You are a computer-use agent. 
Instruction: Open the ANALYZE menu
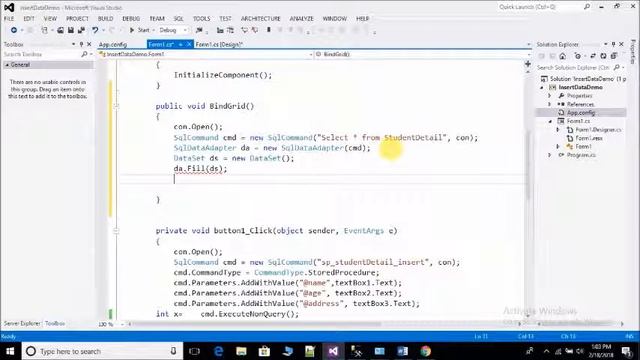tap(301, 19)
